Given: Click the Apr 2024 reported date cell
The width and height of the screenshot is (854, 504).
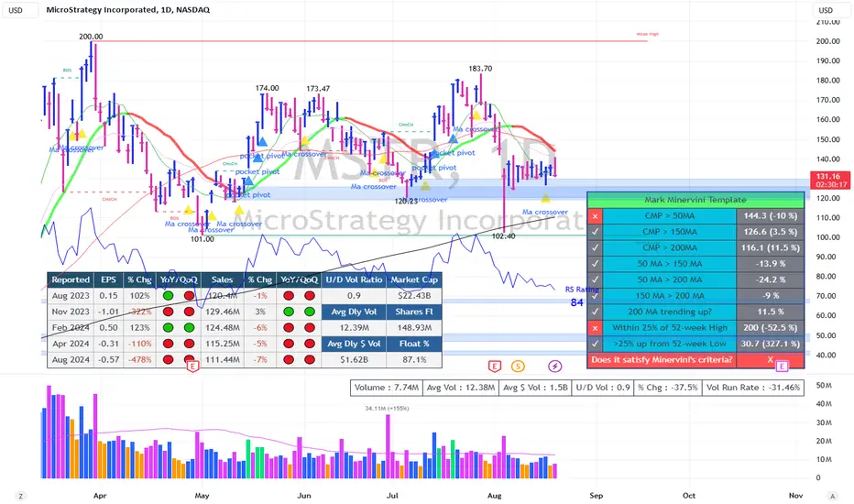Looking at the screenshot, I should 71,344.
